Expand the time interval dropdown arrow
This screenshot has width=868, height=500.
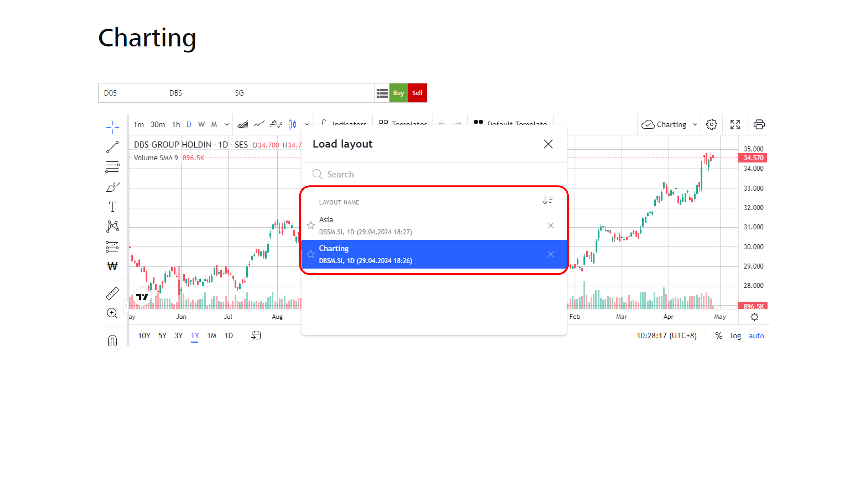(227, 124)
